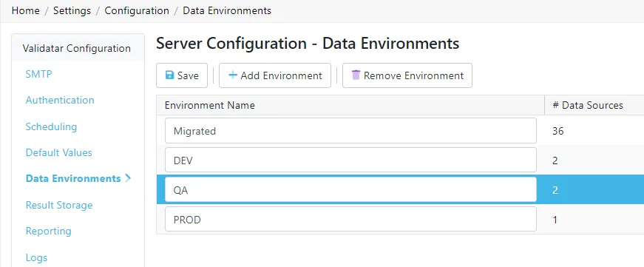Select the PROD row's data sources count
This screenshot has width=644, height=267.
pos(555,220)
